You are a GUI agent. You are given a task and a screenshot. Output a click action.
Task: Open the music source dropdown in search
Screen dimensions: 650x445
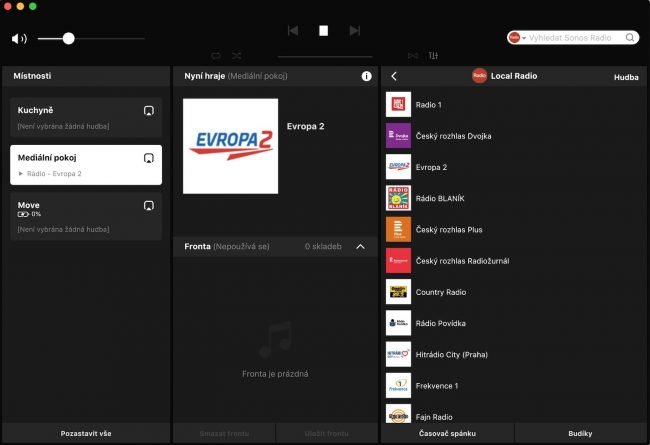point(517,38)
